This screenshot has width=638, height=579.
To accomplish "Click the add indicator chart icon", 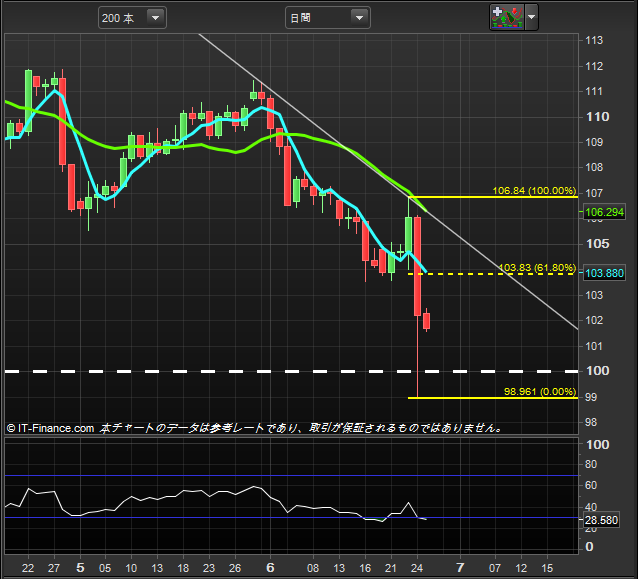I will [x=507, y=17].
